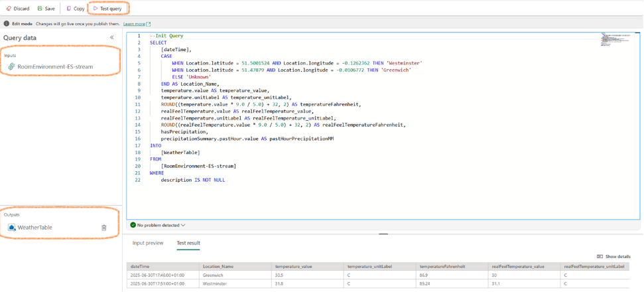Copy the query
The image size is (644, 292).
pyautogui.click(x=75, y=8)
